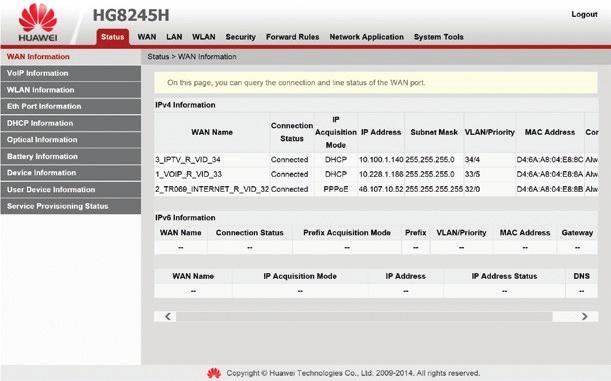Viewport: 611px width, 381px height.
Task: Open the LAN tab
Action: [x=174, y=37]
